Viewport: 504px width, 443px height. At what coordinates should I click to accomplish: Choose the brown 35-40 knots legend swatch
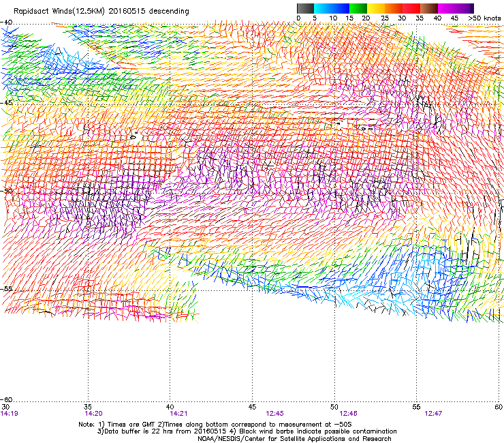click(x=429, y=8)
